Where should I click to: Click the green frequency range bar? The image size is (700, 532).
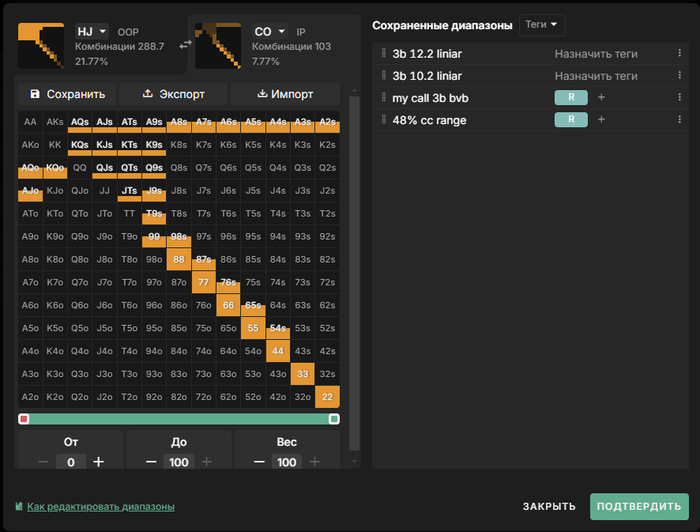click(x=179, y=419)
